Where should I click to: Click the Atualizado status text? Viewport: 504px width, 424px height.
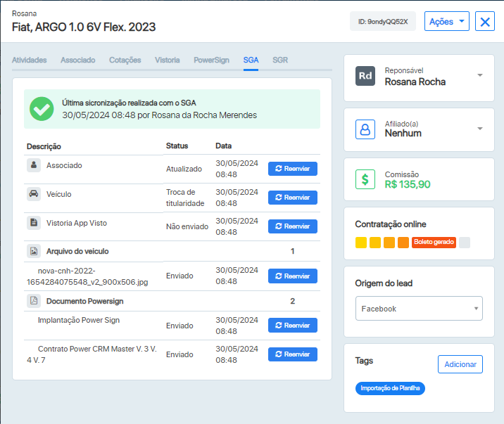pos(184,169)
